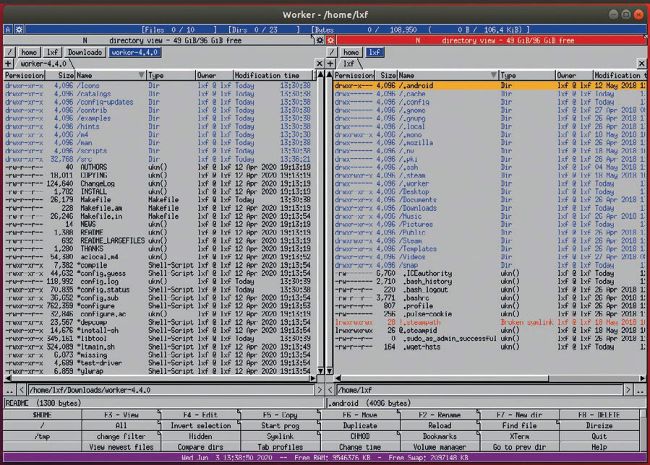Click the Invert selection button

tap(201, 426)
